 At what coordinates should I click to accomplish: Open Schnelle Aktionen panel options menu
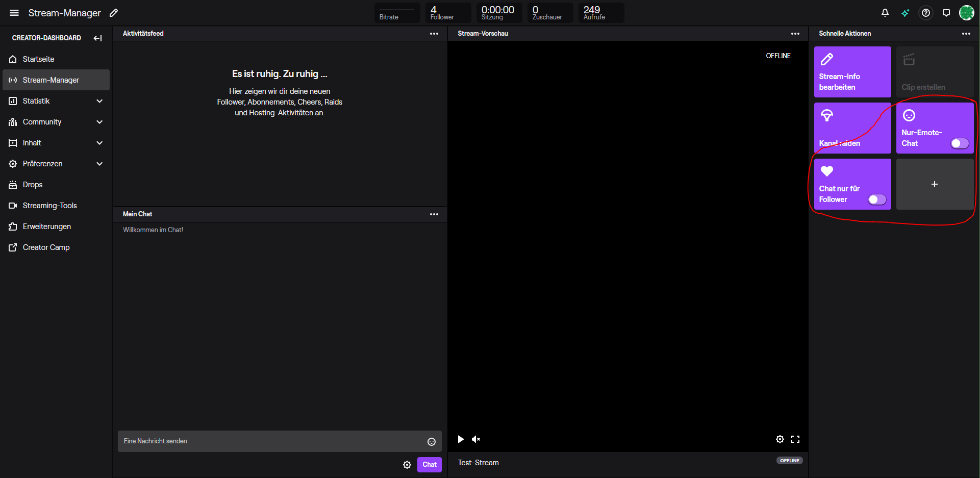click(x=966, y=34)
